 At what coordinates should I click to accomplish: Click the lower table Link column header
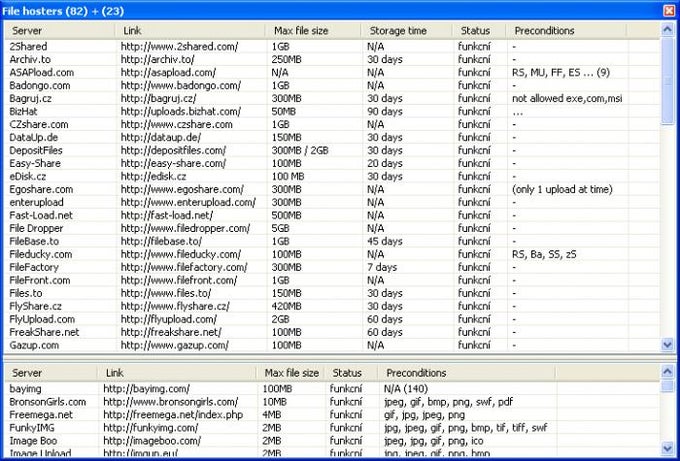point(177,373)
